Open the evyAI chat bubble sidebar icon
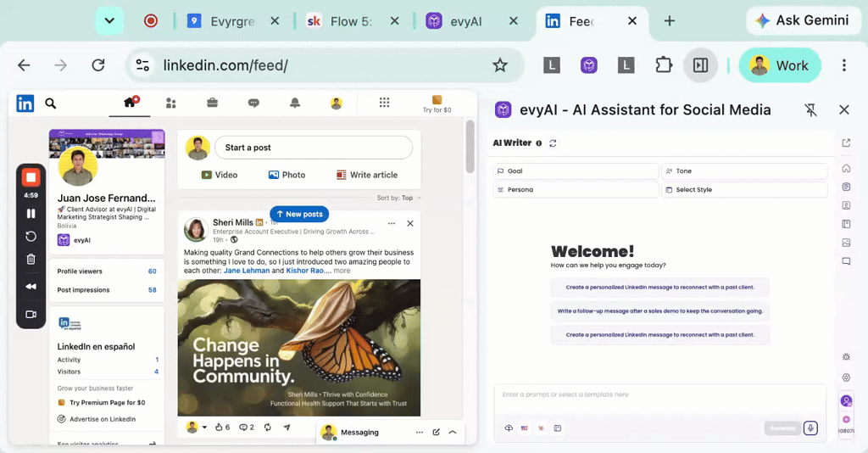This screenshot has width=868, height=453. point(846,261)
